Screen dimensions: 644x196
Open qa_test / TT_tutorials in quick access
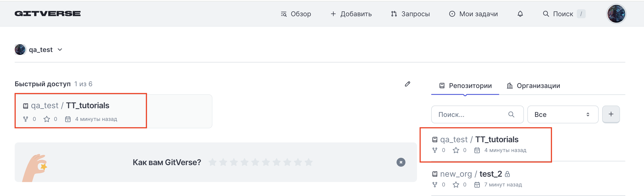click(x=70, y=105)
